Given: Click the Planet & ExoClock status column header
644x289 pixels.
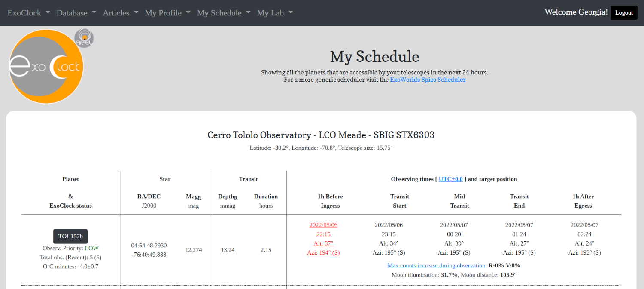Looking at the screenshot, I should (x=70, y=192).
